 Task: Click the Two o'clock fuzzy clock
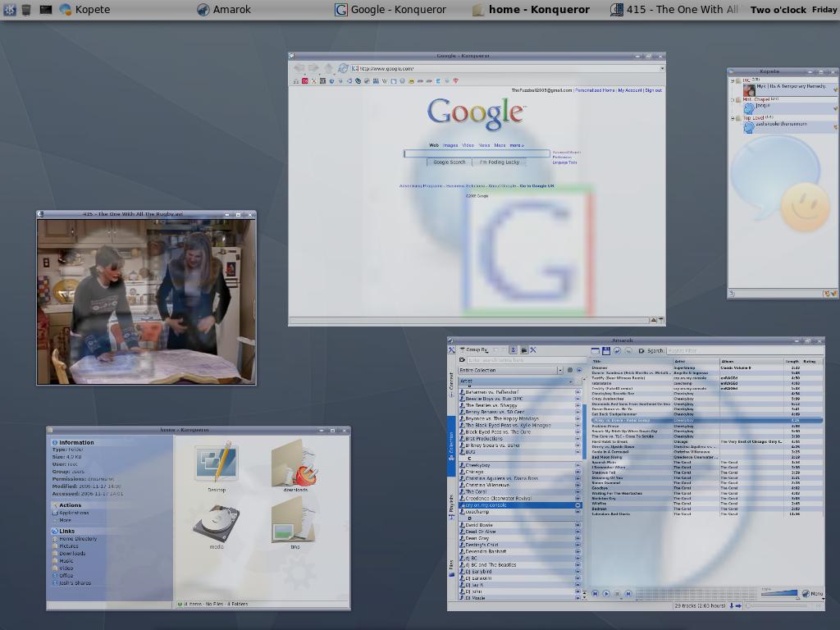pos(778,10)
